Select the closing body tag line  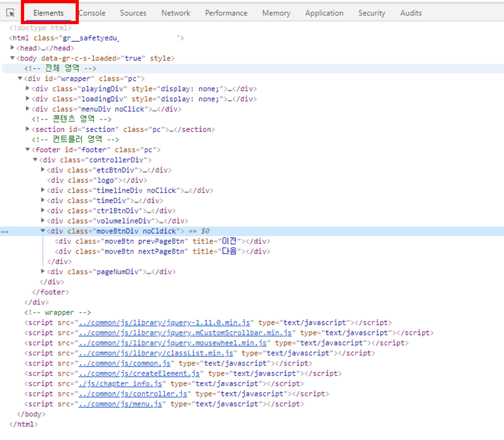point(31,414)
